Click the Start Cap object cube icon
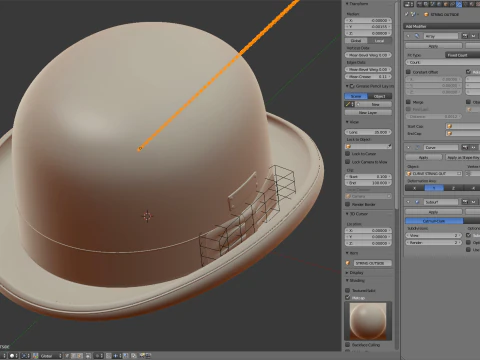This screenshot has height=360, width=480. tap(449, 126)
